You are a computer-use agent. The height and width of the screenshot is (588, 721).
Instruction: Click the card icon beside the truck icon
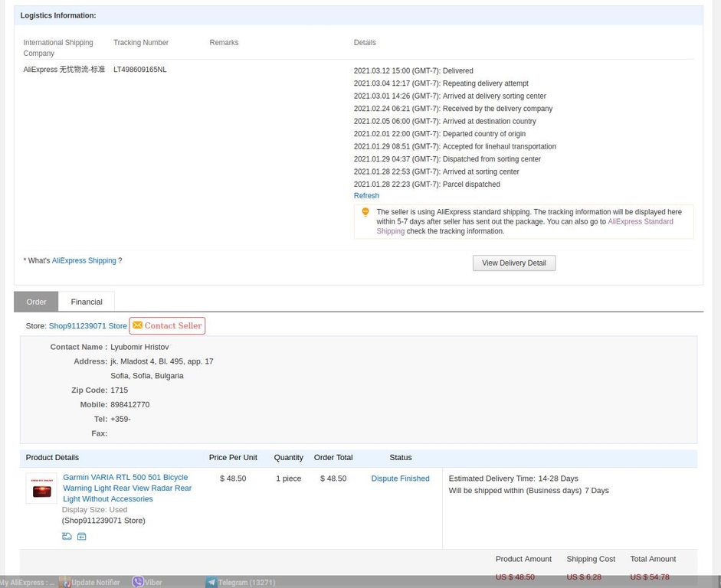[x=81, y=537]
